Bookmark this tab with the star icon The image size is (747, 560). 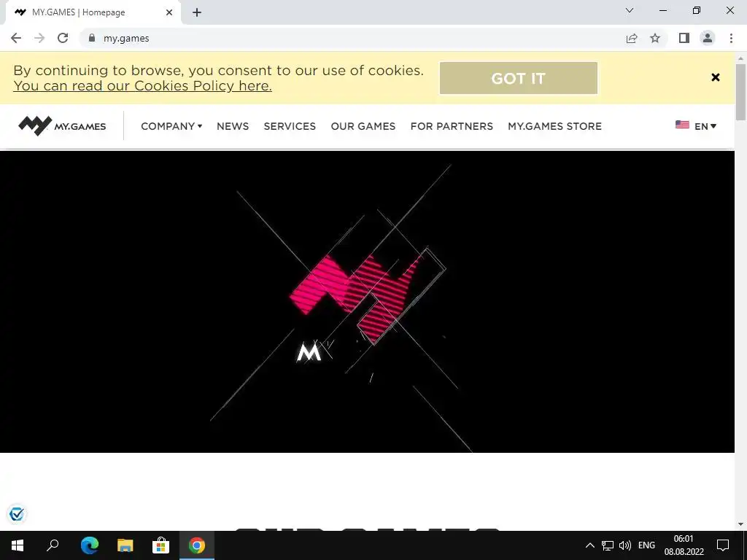[x=655, y=38]
